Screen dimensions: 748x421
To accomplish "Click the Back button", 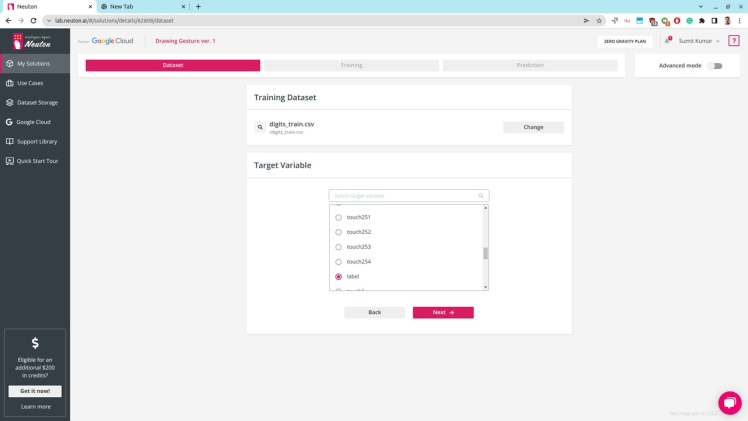I will (374, 312).
